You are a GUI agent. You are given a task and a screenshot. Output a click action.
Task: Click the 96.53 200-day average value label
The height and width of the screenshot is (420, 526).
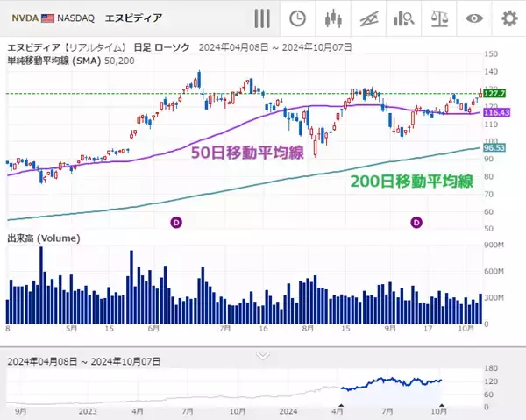[494, 148]
